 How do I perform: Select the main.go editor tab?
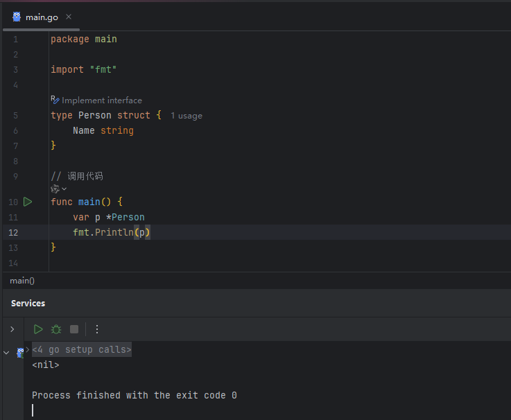[x=42, y=17]
